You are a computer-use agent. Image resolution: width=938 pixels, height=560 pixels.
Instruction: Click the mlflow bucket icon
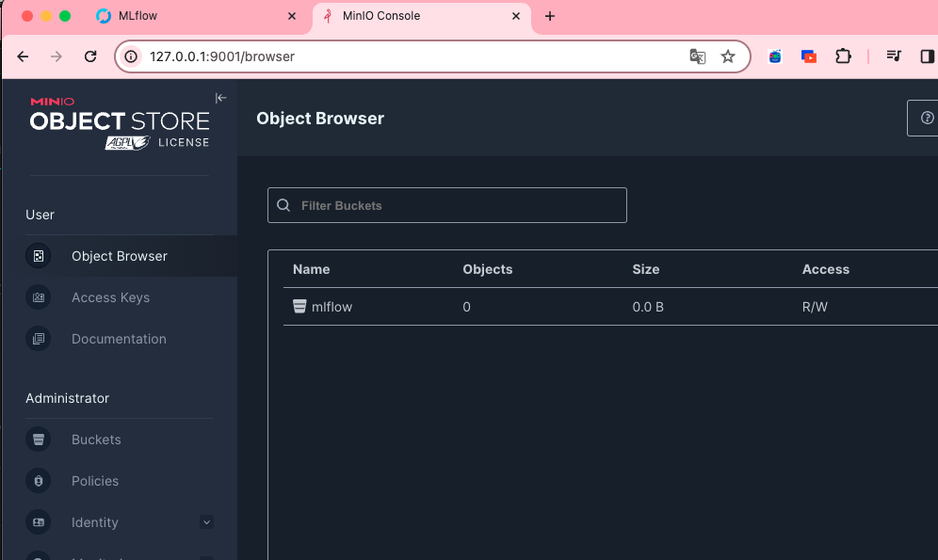[299, 307]
